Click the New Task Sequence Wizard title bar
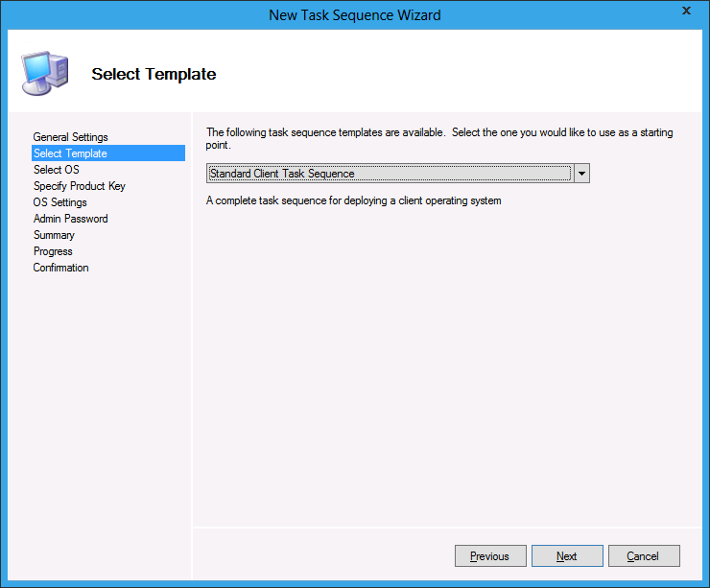The image size is (710, 588). pos(355,14)
